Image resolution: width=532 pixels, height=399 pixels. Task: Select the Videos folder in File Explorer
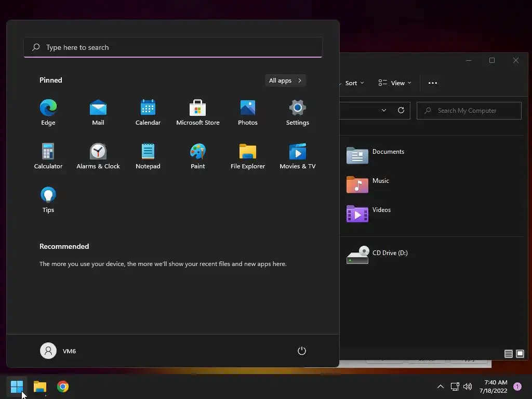coord(369,214)
